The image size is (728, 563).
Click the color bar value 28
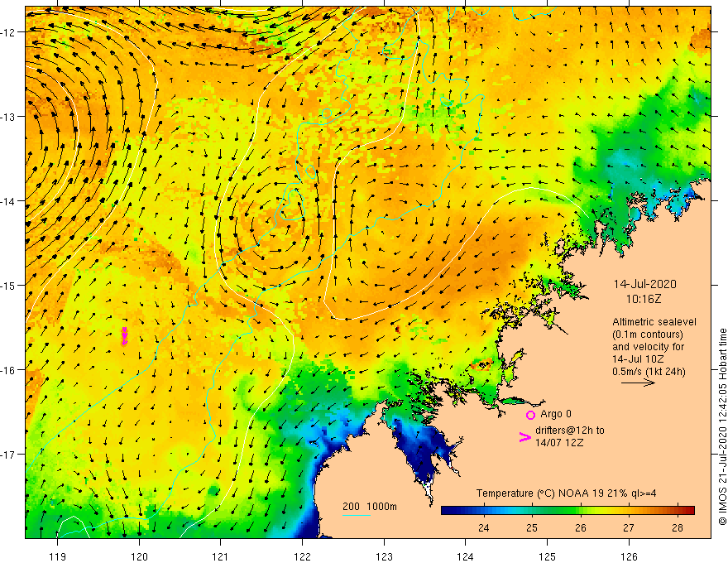678,527
